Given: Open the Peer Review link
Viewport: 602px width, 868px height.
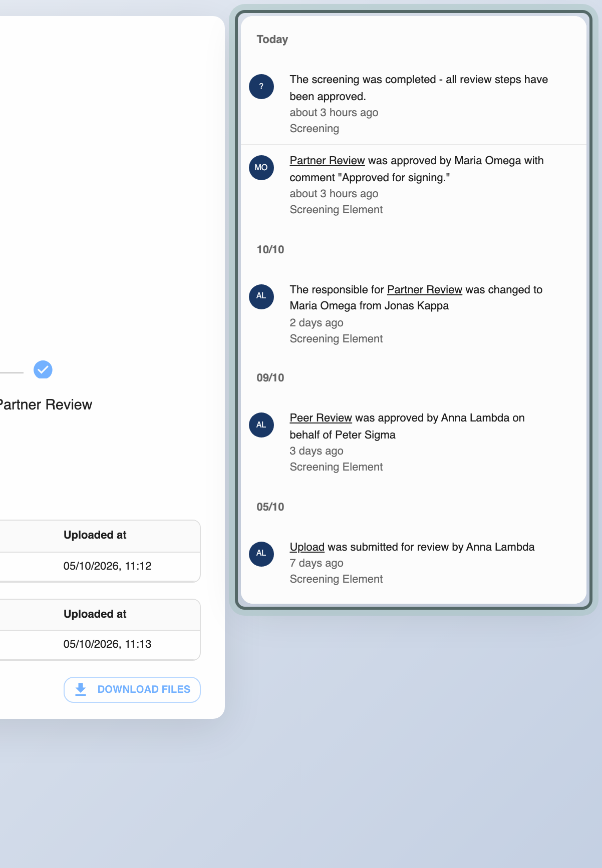Looking at the screenshot, I should point(321,418).
